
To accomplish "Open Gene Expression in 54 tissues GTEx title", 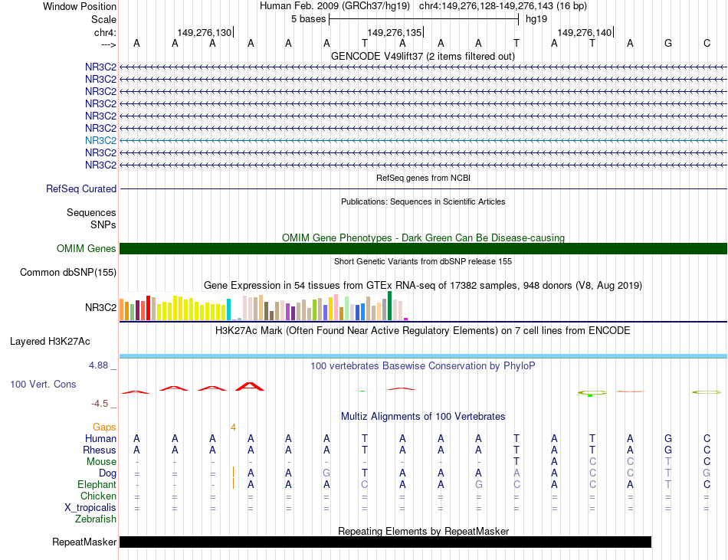I will 423,285.
